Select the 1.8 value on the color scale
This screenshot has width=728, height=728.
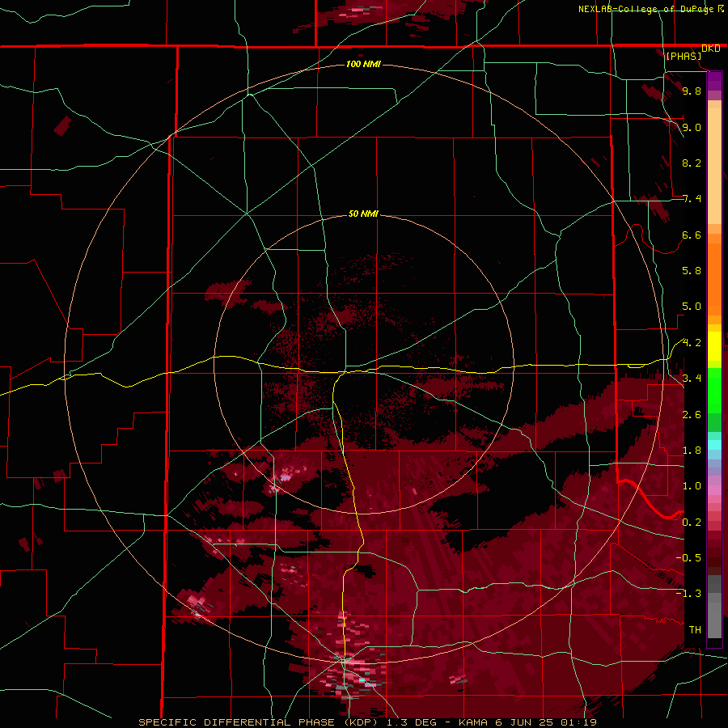point(692,451)
